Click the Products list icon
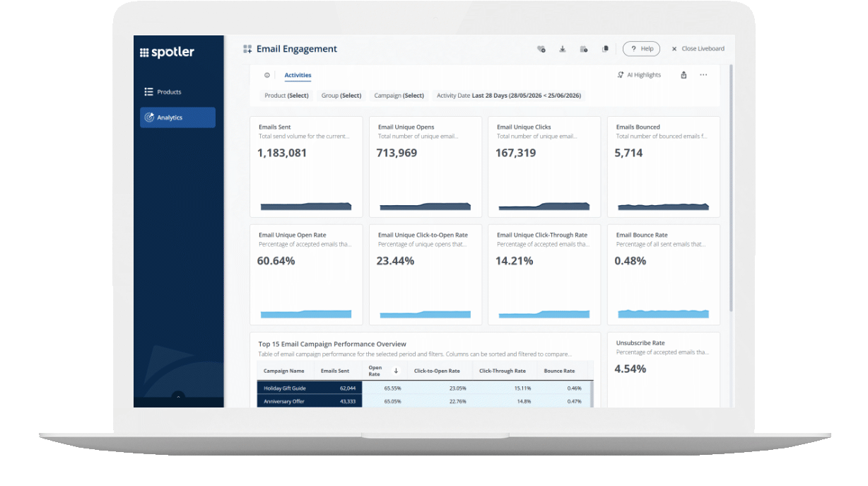This screenshot has width=868, height=486. [x=148, y=92]
